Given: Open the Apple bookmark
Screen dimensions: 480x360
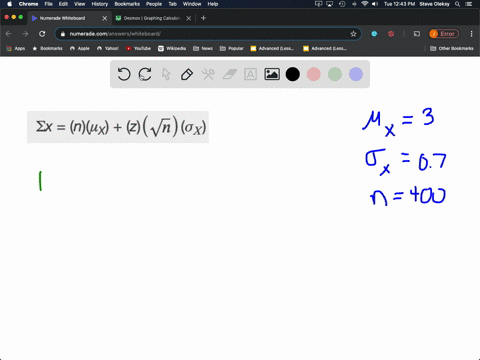Looking at the screenshot, I should pos(80,48).
